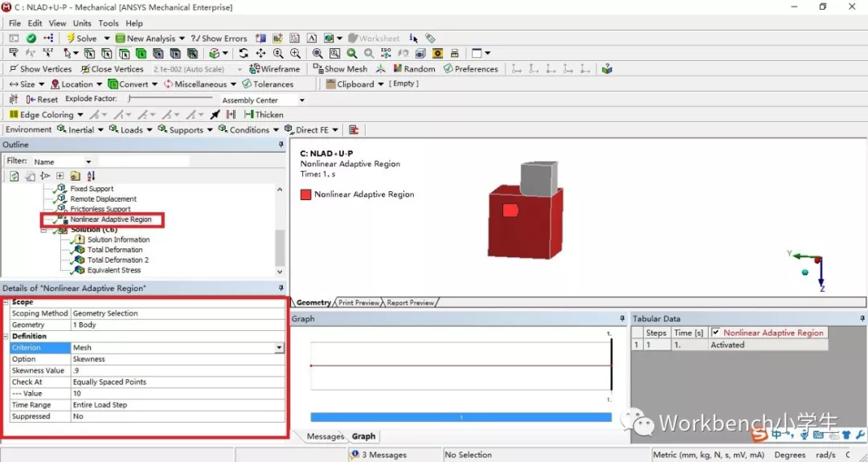The image size is (868, 462).
Task: Click the expand-all plus icon in Outline toolbar
Action: click(59, 176)
